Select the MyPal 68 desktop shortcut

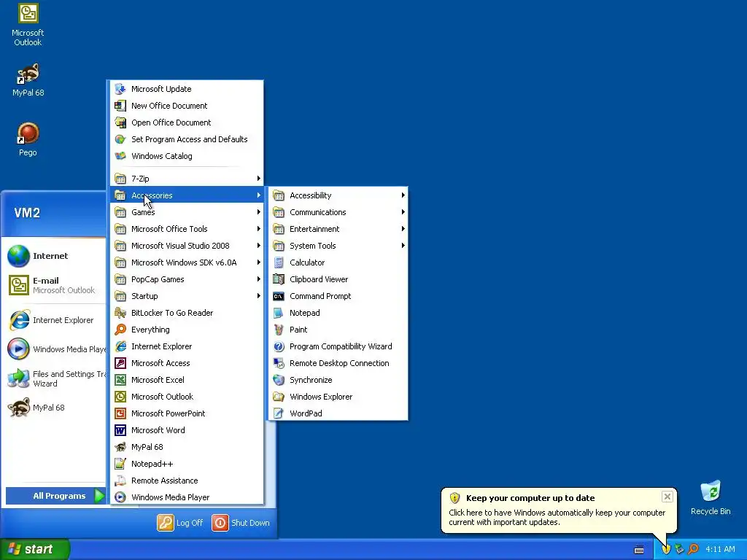[28, 79]
